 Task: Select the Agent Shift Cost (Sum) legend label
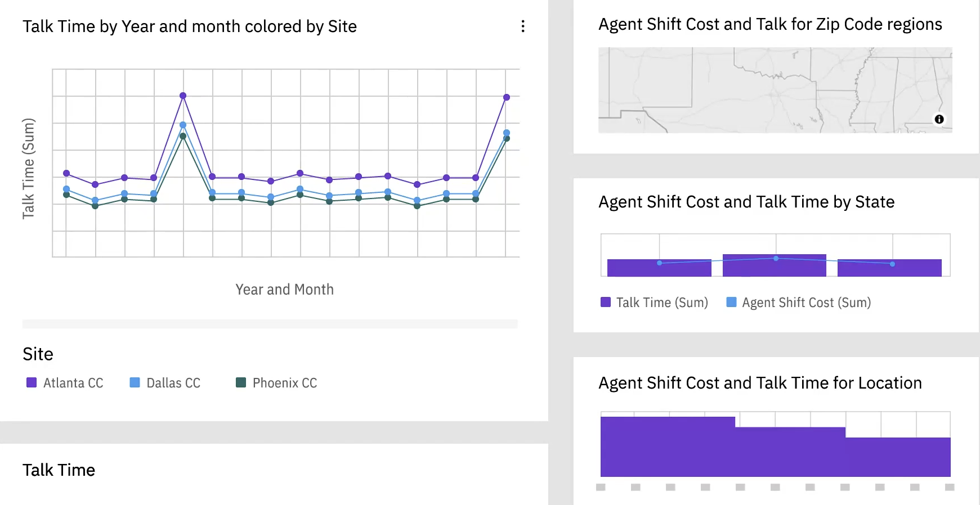click(806, 303)
